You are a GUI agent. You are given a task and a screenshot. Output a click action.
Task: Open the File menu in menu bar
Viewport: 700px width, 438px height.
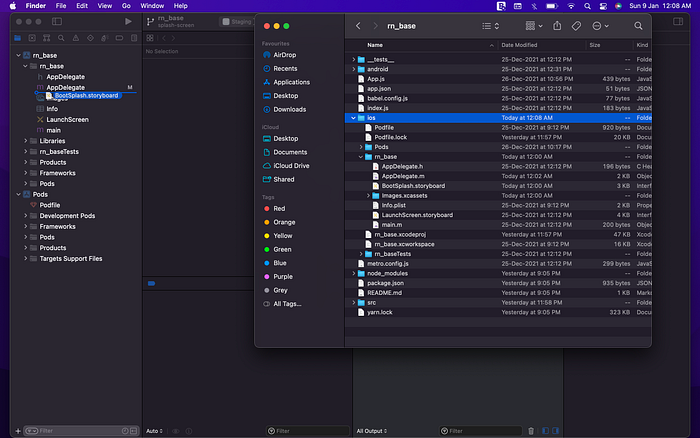tap(61, 6)
